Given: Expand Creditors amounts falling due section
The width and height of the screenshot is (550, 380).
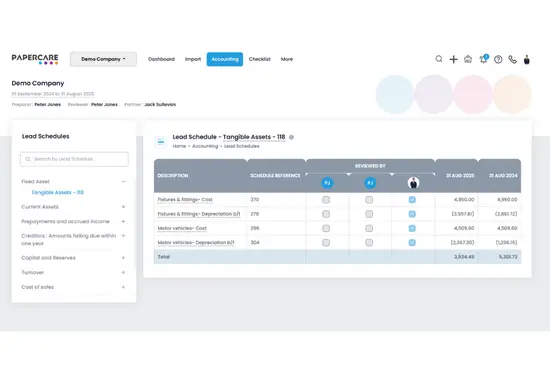Looking at the screenshot, I should click(123, 236).
